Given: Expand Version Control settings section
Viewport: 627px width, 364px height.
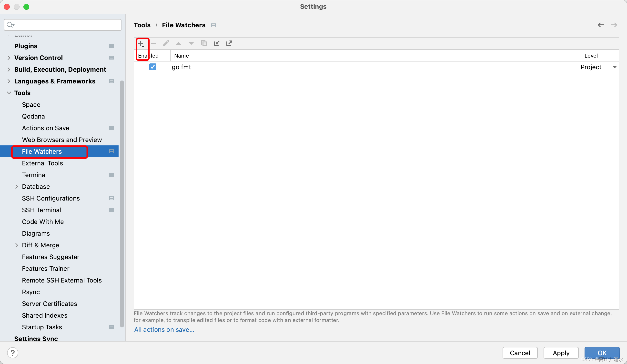Looking at the screenshot, I should point(9,58).
